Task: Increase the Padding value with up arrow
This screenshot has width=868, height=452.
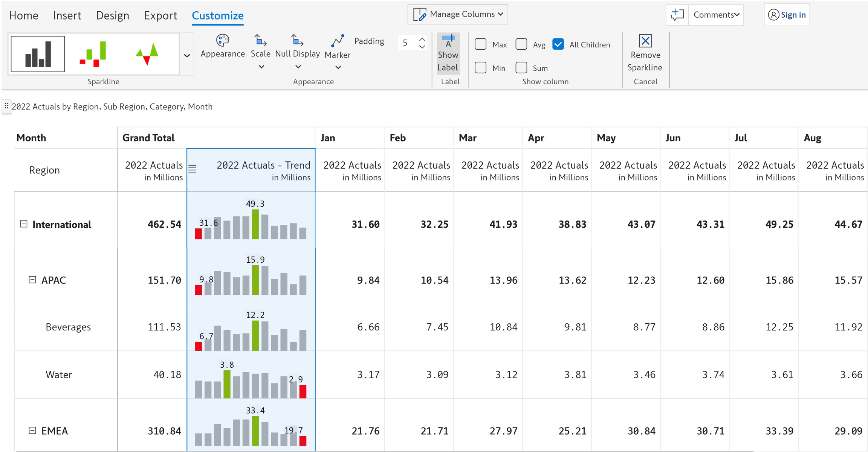Action: pos(422,39)
